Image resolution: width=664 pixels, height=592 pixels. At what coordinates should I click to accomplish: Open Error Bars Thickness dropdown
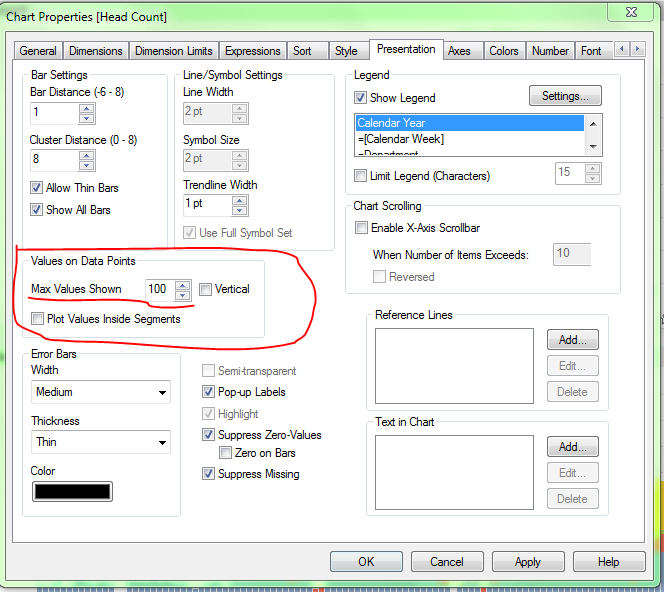coord(101,442)
